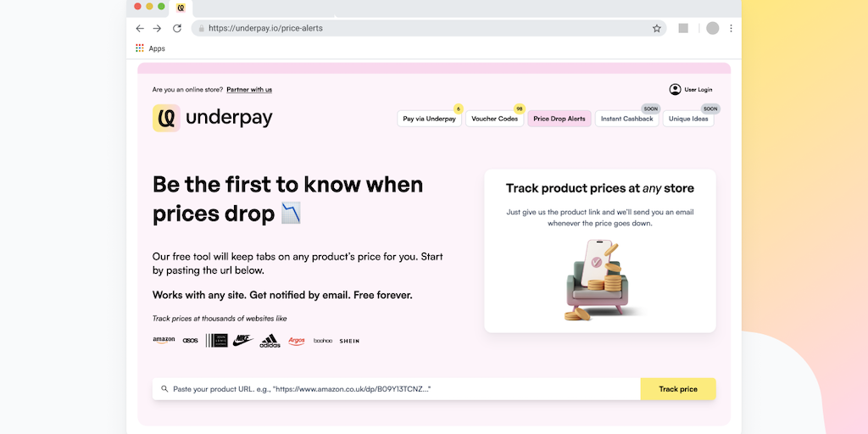
Task: Reload the page using the refresh icon
Action: (177, 28)
